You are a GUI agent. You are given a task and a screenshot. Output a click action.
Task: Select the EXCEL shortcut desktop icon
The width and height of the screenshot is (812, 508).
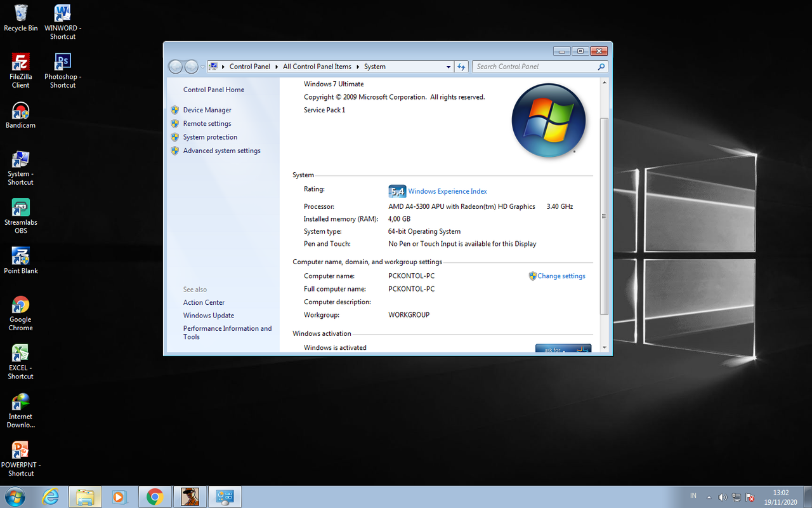[x=20, y=362]
